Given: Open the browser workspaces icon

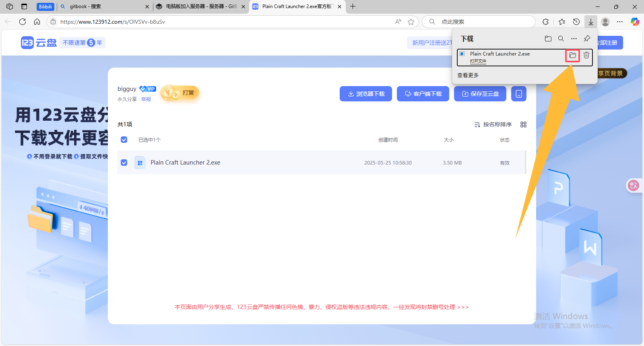Looking at the screenshot, I should [x=10, y=6].
